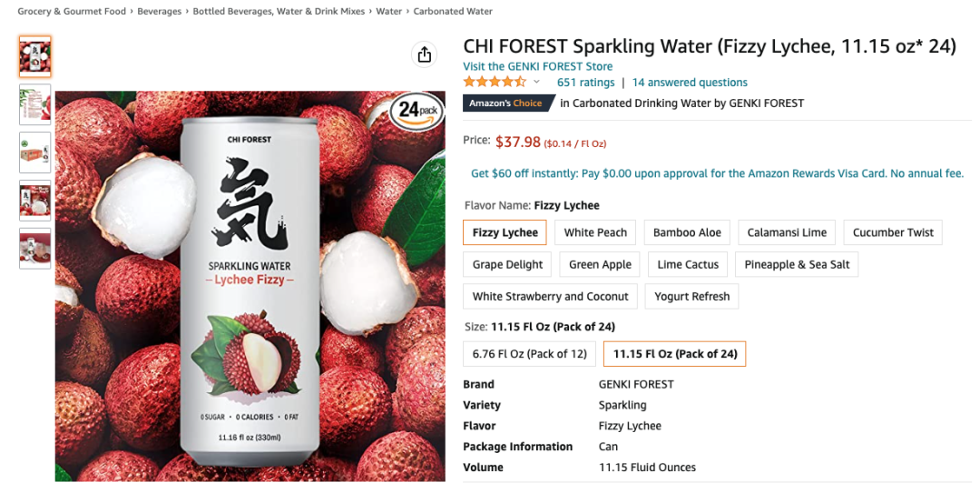Pick the Calamansi Lime flavor
The image size is (980, 492).
787,232
